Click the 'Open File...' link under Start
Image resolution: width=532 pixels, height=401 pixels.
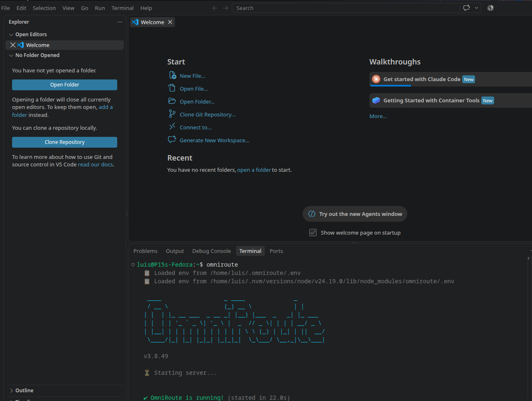[194, 89]
